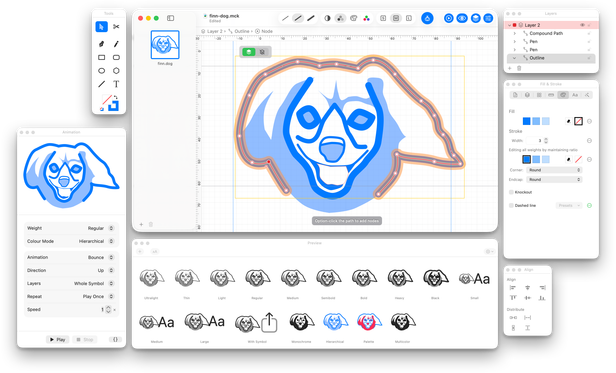Image resolution: width=616 pixels, height=373 pixels.
Task: Choose the bold weight line toolbar icon
Action: [311, 18]
